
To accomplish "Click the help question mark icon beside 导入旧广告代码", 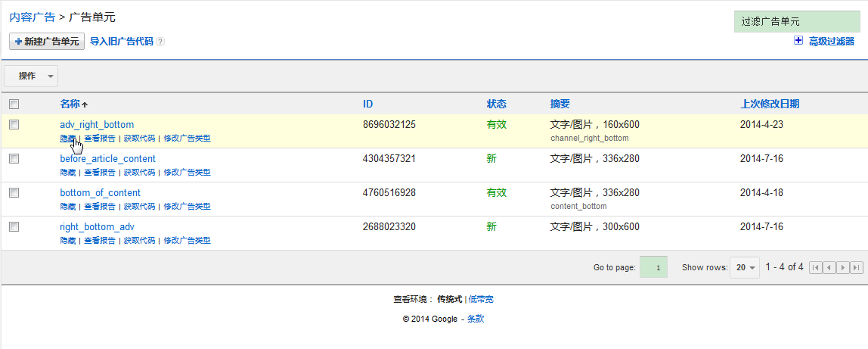I will pos(160,42).
